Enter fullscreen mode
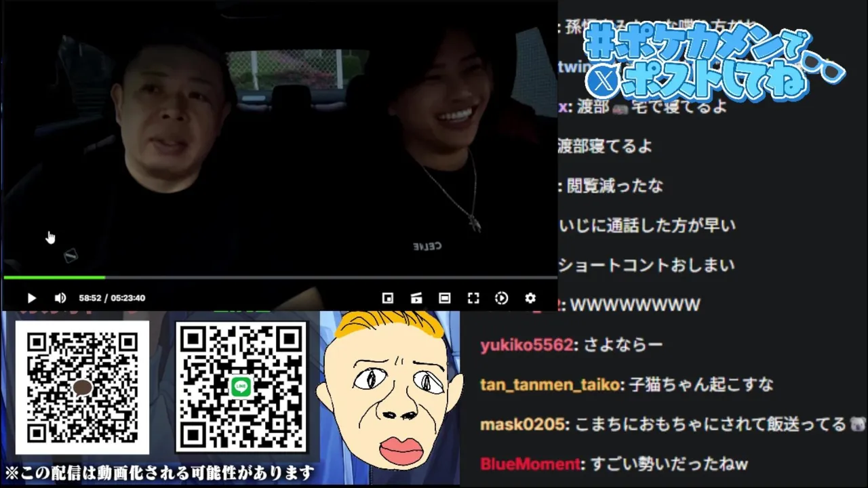The image size is (868, 488). [x=473, y=298]
